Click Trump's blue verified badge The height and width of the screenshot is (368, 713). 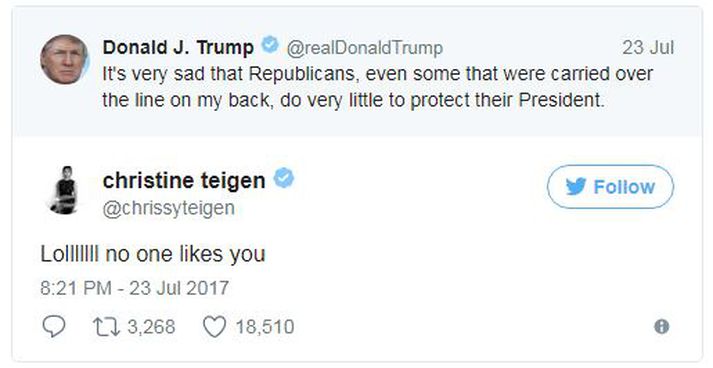[270, 45]
